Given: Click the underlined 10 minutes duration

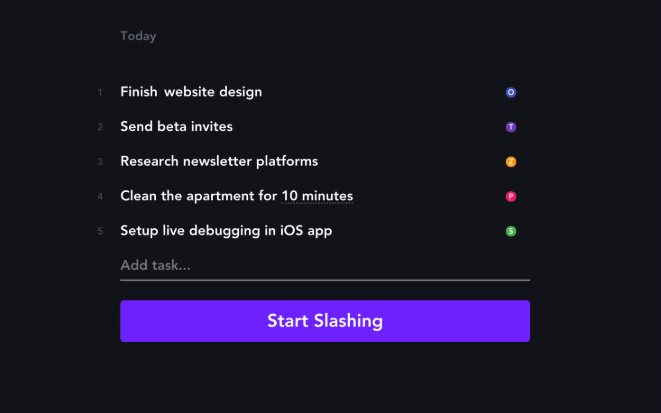Looking at the screenshot, I should [x=317, y=196].
